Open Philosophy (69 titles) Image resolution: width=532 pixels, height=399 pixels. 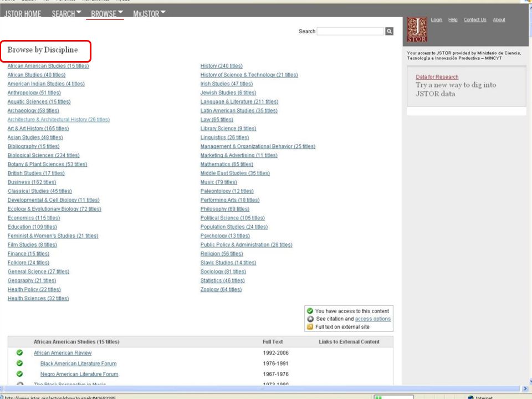pyautogui.click(x=225, y=209)
